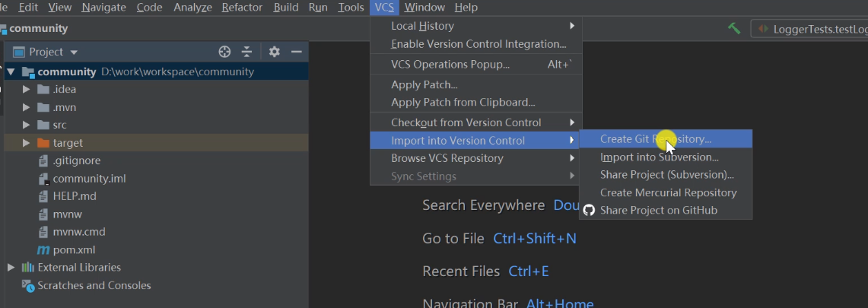
Task: Open Project panel settings gear
Action: pyautogui.click(x=275, y=52)
